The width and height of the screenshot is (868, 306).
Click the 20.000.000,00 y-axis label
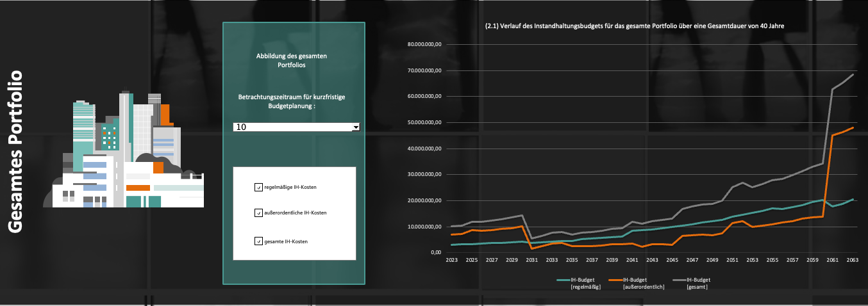click(x=426, y=200)
